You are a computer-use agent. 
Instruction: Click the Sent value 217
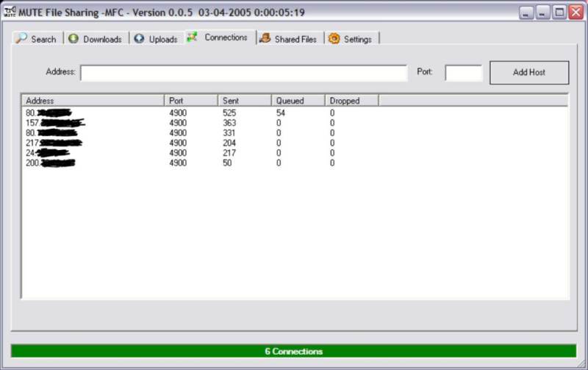click(x=229, y=153)
